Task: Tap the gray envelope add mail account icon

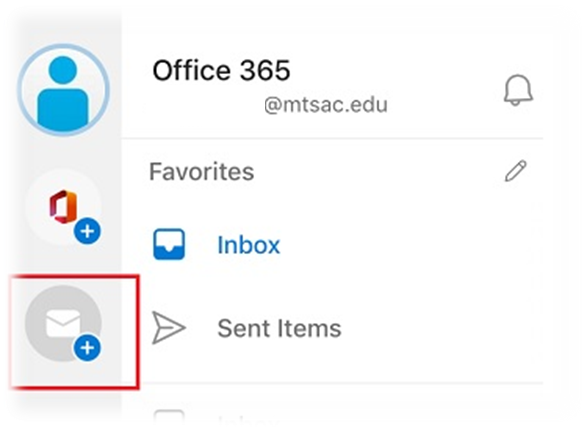Action: (63, 324)
